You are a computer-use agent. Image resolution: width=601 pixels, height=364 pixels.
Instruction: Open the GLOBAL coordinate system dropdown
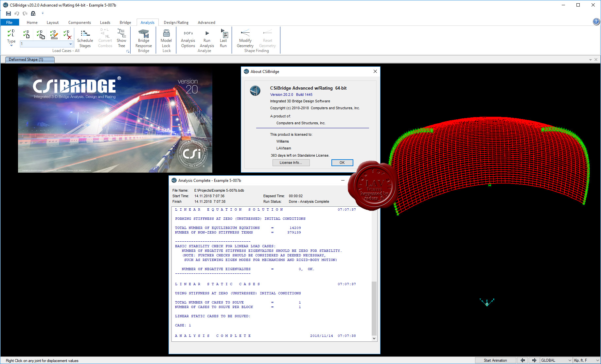[x=556, y=360]
